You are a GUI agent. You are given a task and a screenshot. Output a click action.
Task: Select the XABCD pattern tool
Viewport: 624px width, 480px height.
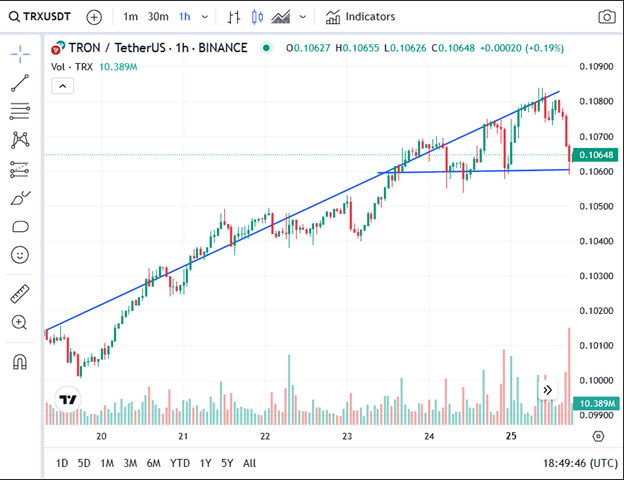pyautogui.click(x=20, y=140)
